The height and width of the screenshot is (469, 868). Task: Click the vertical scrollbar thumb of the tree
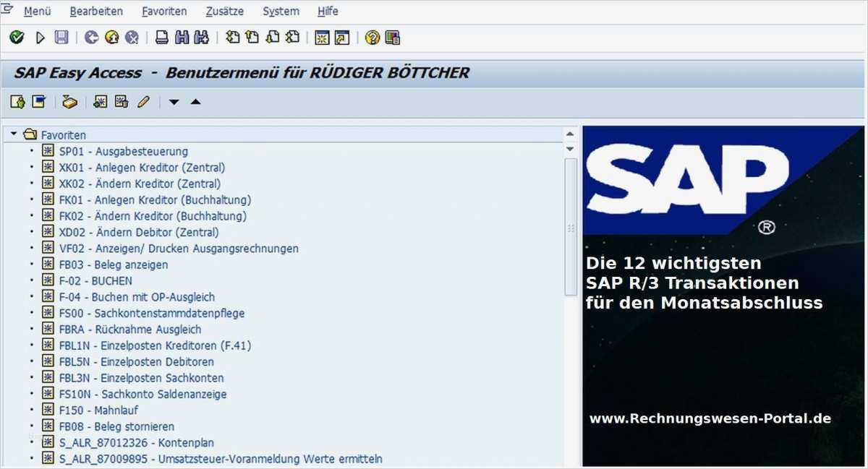pyautogui.click(x=571, y=226)
